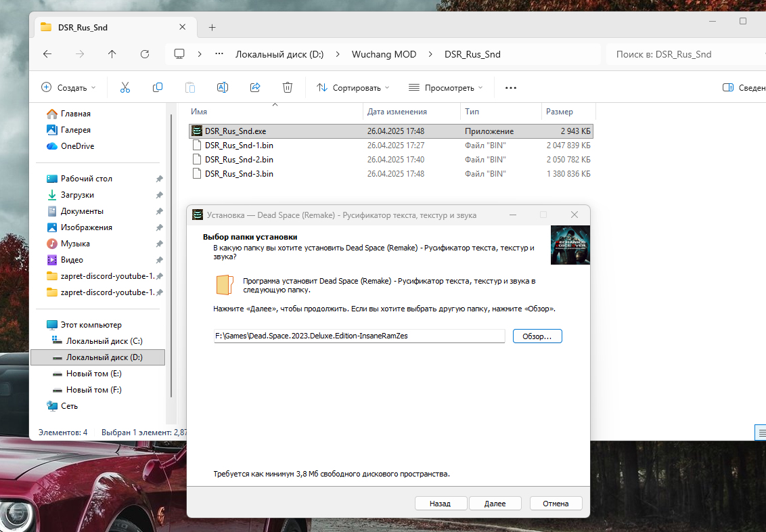Expand the Сортировать sort dropdown

(x=353, y=87)
